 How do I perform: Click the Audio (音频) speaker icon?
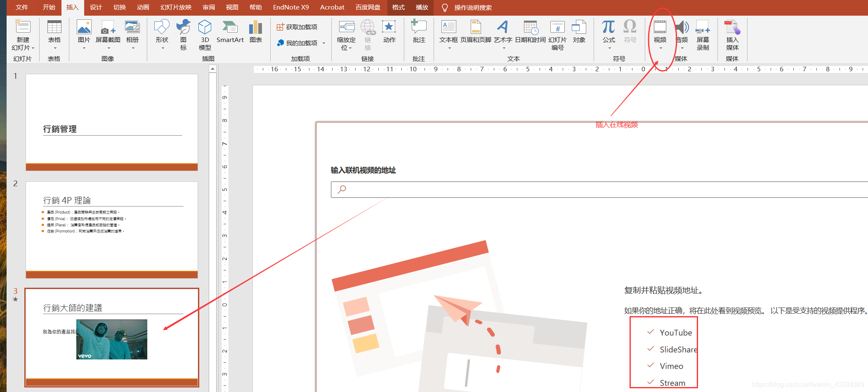(682, 26)
